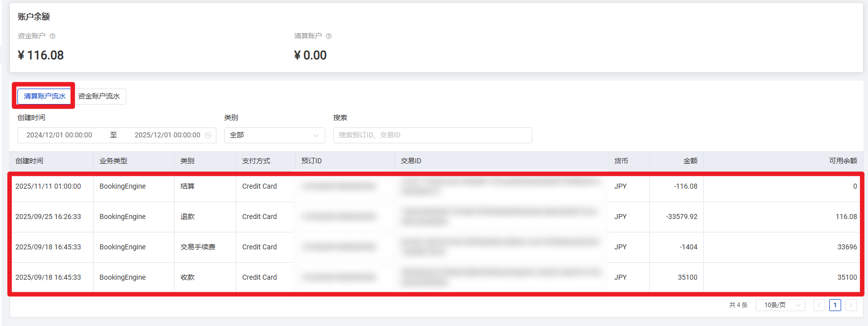Switch to 资金账户流水 tab

click(99, 97)
